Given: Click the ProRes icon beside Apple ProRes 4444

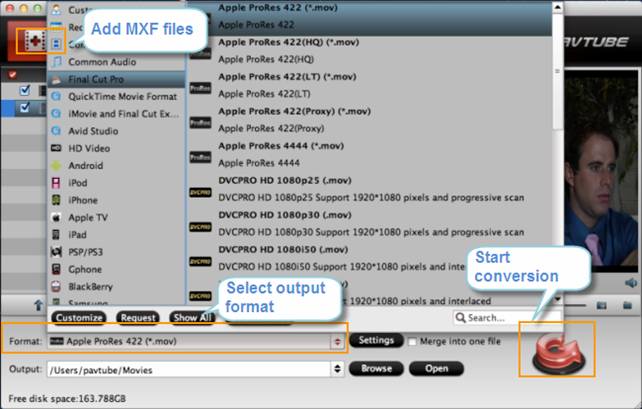Looking at the screenshot, I should 200,157.
